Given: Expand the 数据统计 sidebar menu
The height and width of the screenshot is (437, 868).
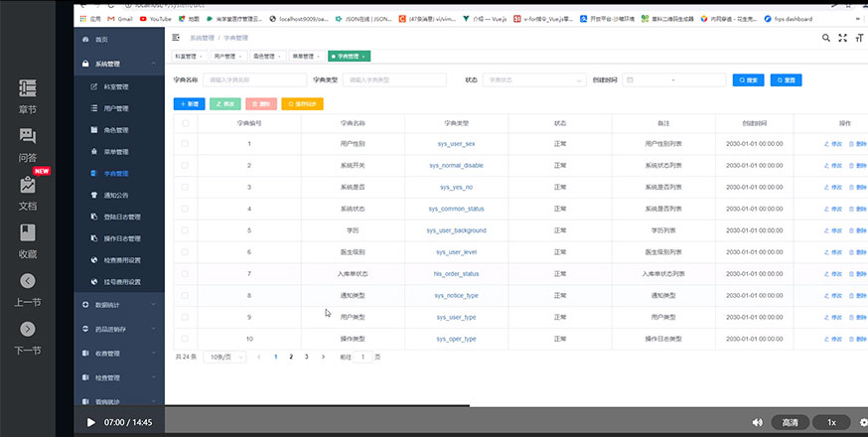Looking at the screenshot, I should pyautogui.click(x=119, y=305).
